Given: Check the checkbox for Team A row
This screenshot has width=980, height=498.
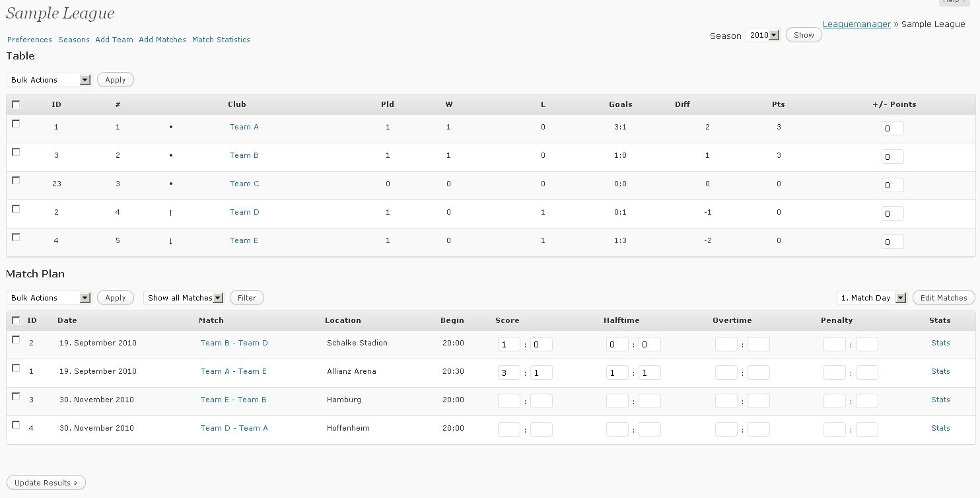Looking at the screenshot, I should click(x=16, y=124).
